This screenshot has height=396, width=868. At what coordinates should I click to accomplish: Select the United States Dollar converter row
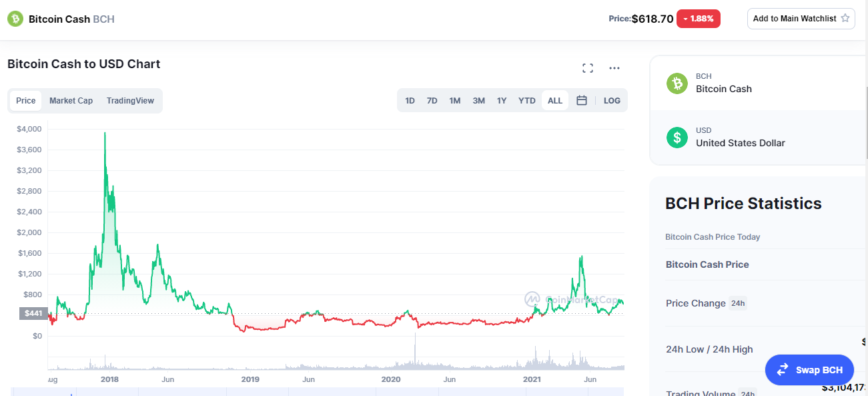click(759, 138)
